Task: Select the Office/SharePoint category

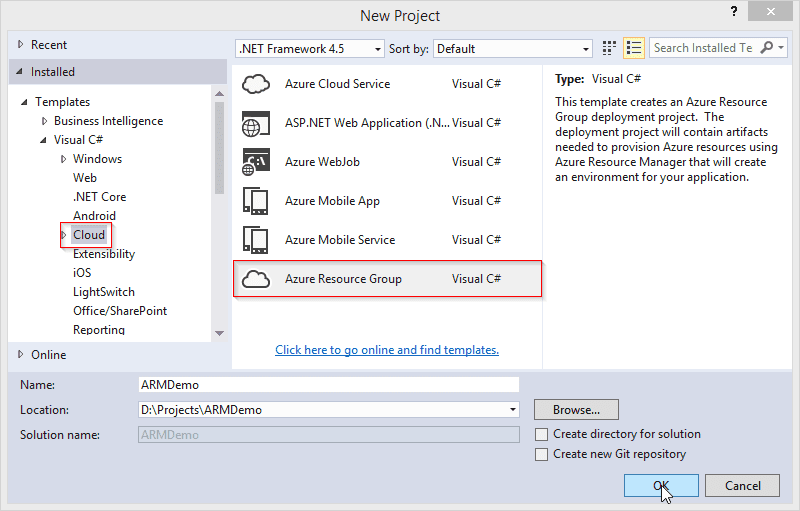Action: point(120,311)
